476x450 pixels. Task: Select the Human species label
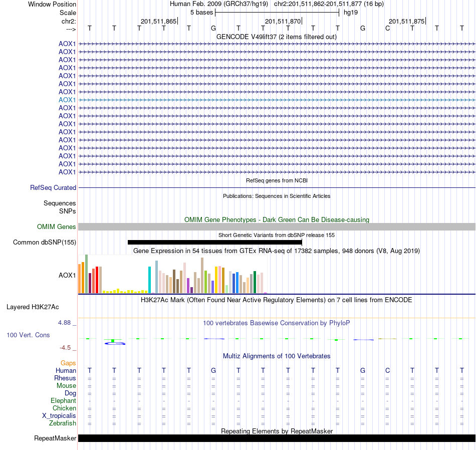tap(66, 371)
